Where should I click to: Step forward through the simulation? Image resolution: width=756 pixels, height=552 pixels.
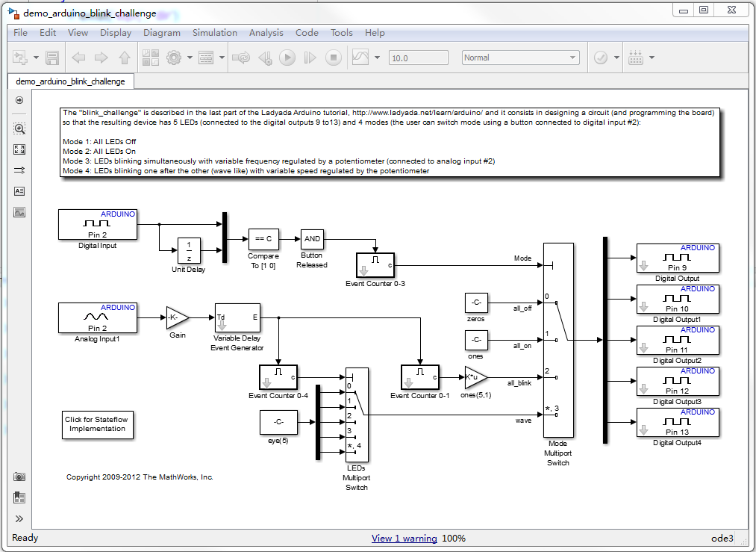[x=310, y=58]
